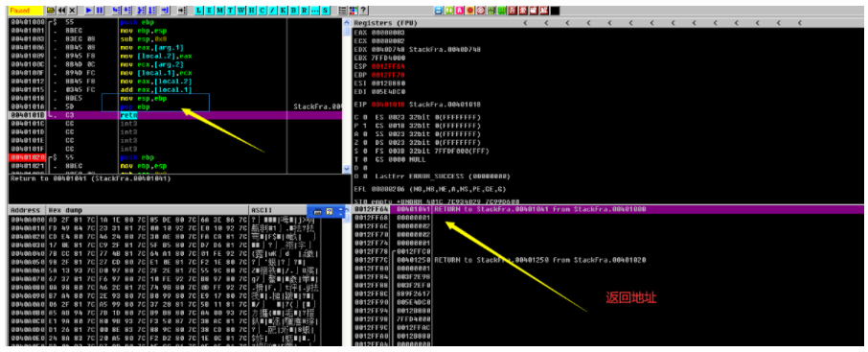
Task: Click the disassembly pane scrollbar down arrow
Action: coord(347,168)
